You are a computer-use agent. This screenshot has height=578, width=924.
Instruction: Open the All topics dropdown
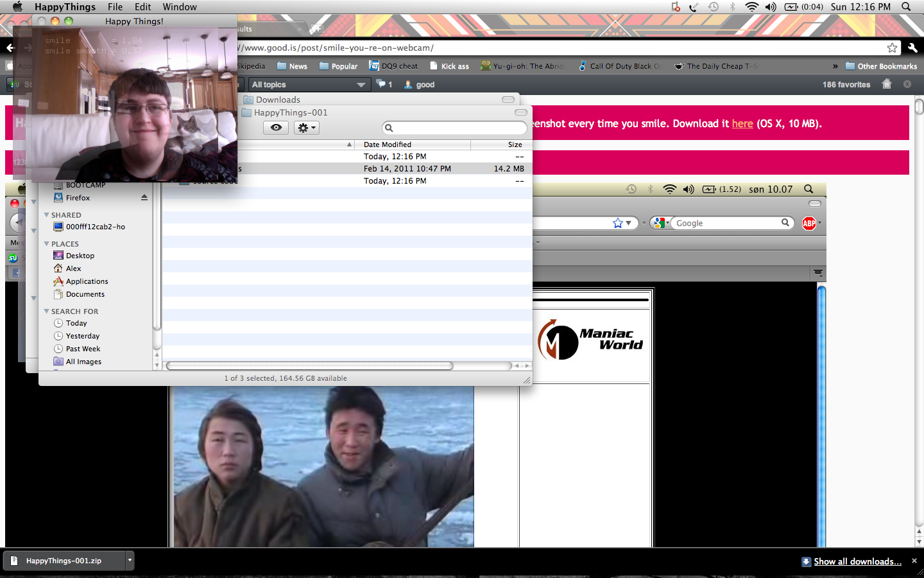click(x=308, y=85)
